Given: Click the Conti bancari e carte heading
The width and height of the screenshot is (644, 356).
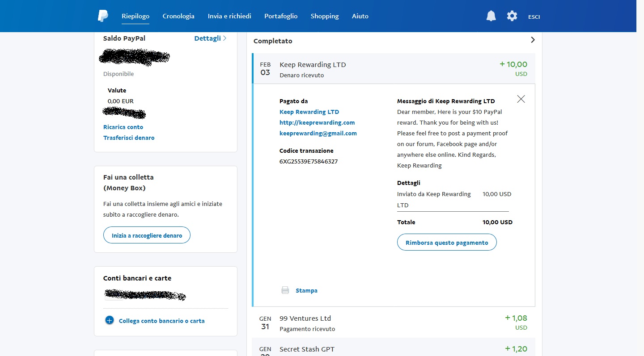Looking at the screenshot, I should pyautogui.click(x=137, y=278).
